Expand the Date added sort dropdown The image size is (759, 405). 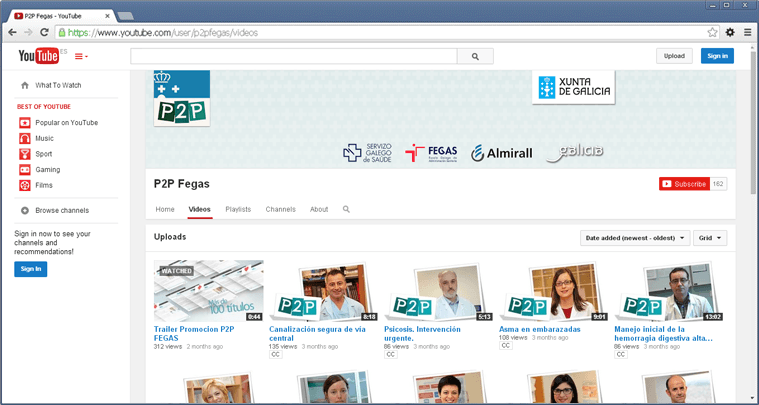pos(635,238)
